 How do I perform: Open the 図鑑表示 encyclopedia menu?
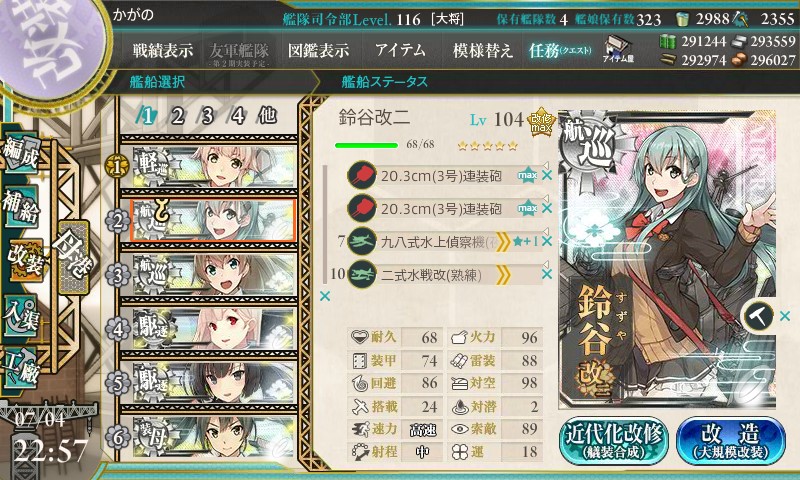click(x=318, y=50)
